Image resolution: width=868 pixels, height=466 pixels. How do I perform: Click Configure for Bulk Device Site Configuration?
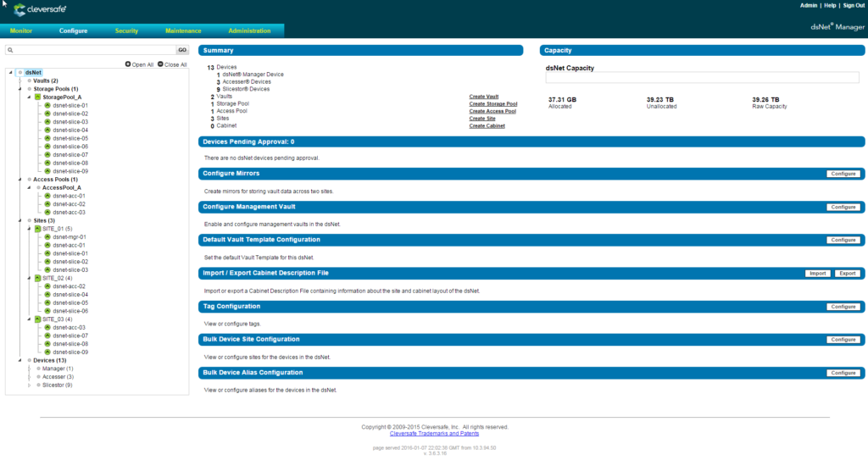843,340
